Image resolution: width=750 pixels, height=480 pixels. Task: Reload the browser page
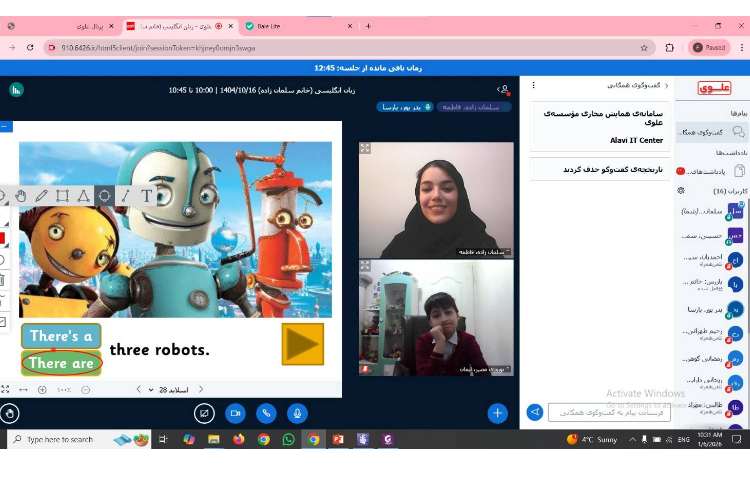pos(30,47)
